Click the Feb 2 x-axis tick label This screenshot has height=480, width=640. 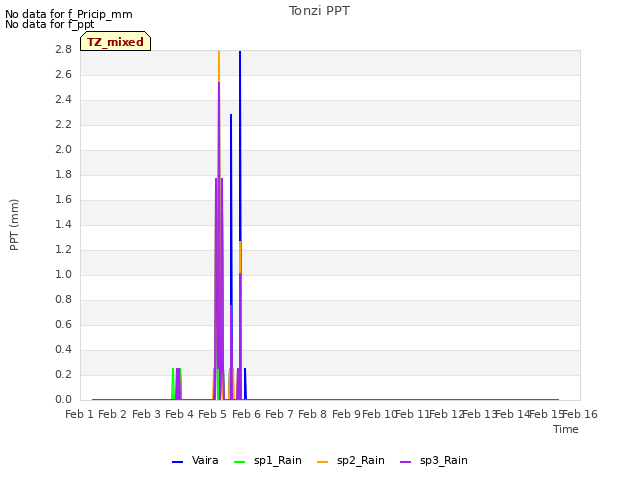point(113,414)
